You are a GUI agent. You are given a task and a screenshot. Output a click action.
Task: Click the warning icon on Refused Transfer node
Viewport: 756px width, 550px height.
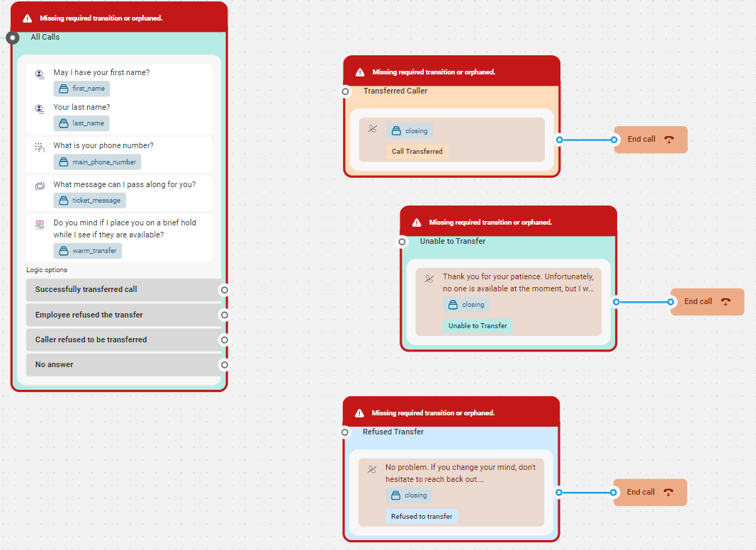(359, 413)
